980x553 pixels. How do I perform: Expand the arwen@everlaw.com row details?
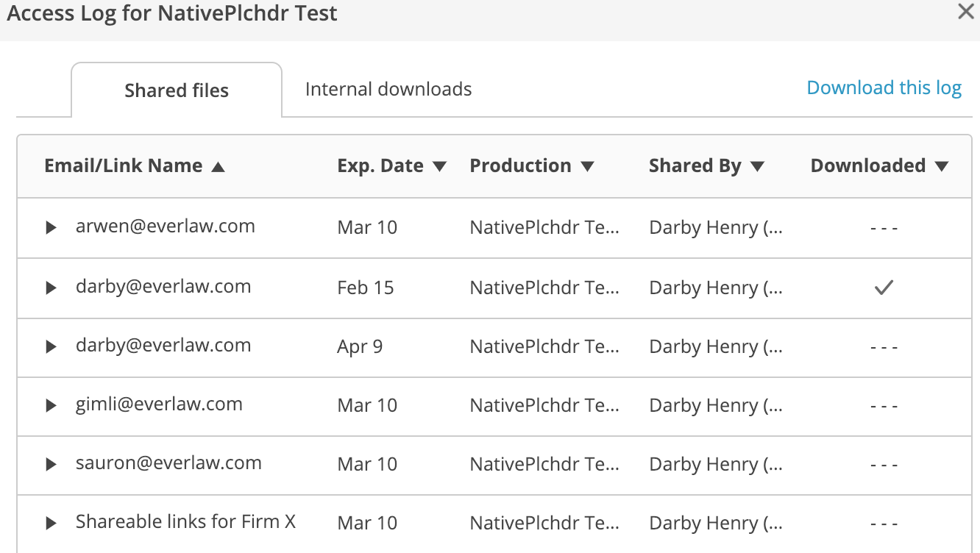[x=51, y=227]
